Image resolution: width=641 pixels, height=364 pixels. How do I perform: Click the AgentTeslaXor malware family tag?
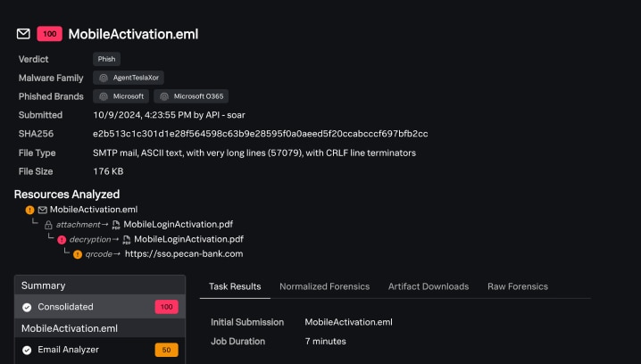[130, 78]
